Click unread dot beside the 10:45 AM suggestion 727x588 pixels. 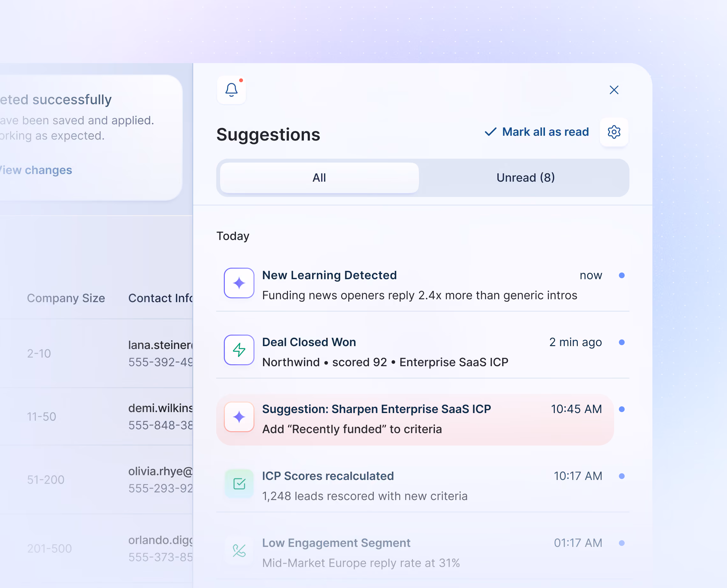[x=621, y=409]
